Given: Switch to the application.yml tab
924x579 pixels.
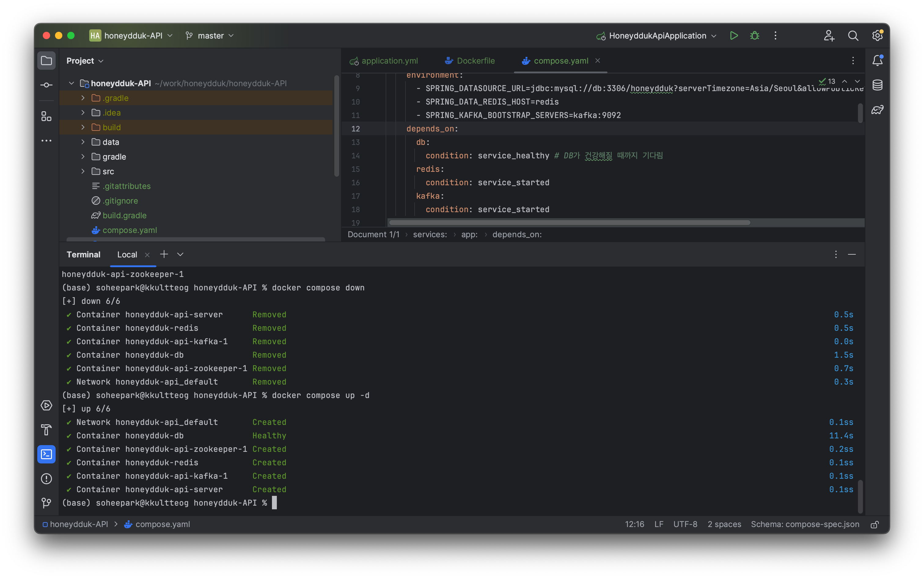Looking at the screenshot, I should tap(384, 61).
